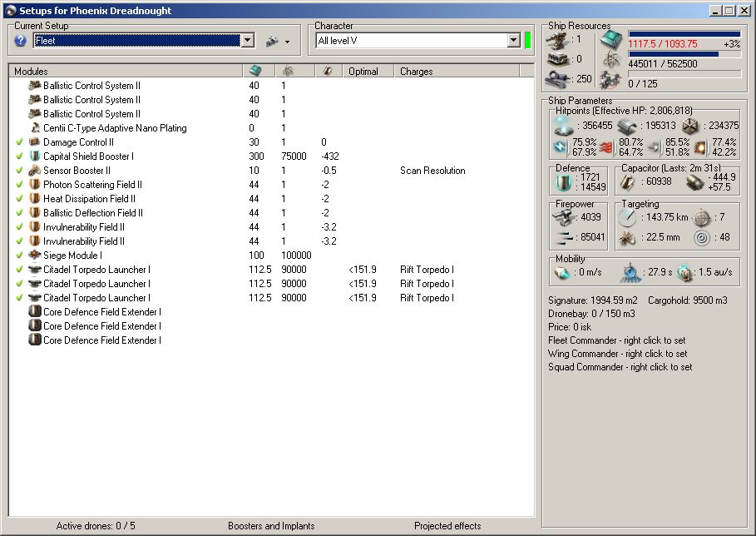Click the capacitor column header icon

(x=328, y=71)
